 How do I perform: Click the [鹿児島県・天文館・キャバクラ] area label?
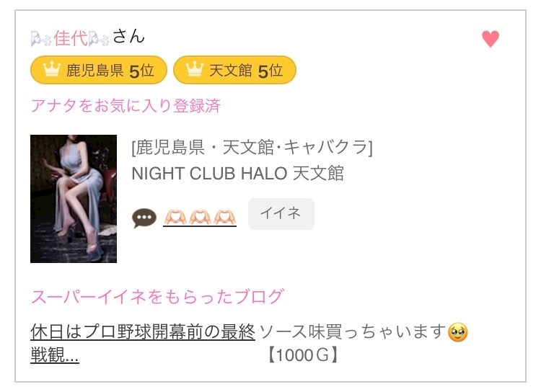point(252,147)
